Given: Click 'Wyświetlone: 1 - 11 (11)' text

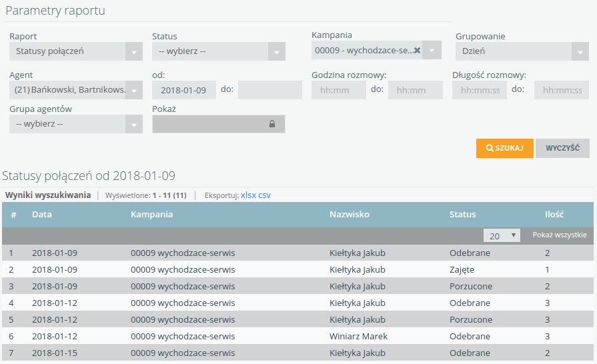Looking at the screenshot, I should click(146, 195).
